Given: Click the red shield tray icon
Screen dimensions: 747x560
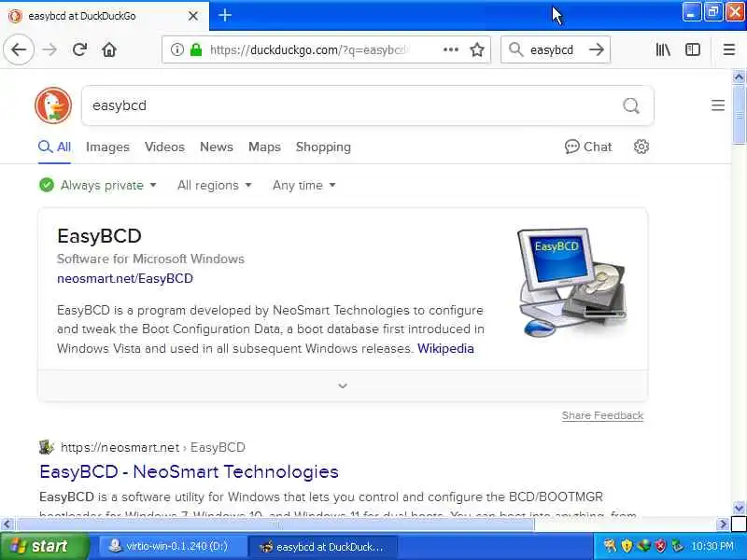Looking at the screenshot, I should (x=660, y=546).
